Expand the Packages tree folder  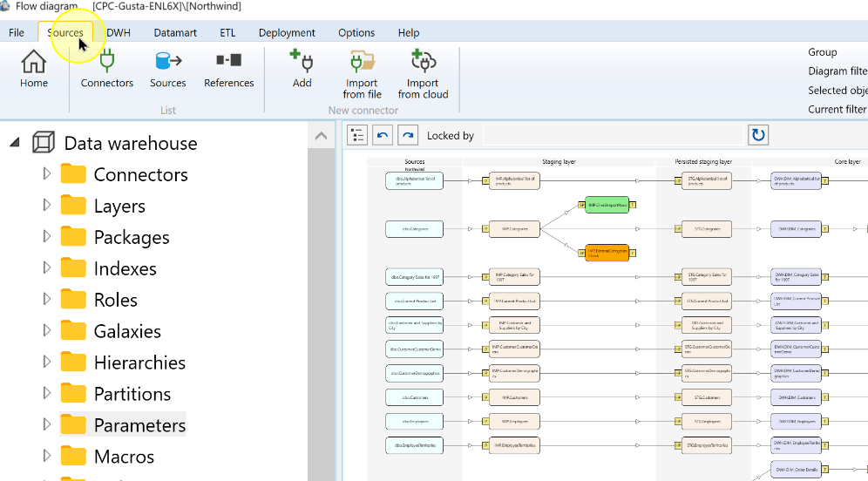point(46,236)
